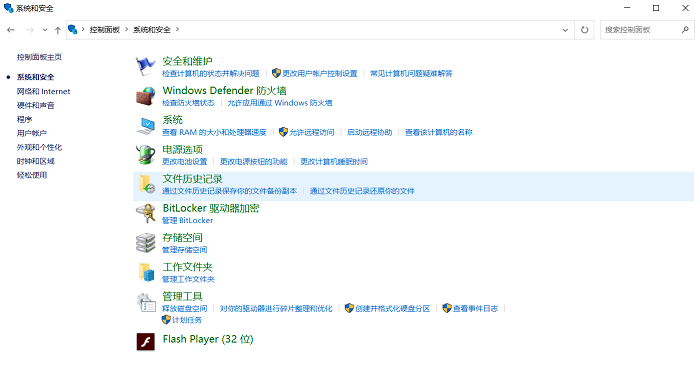Open the 存储空间 stacked drives icon
The width and height of the screenshot is (700, 366).
[146, 243]
